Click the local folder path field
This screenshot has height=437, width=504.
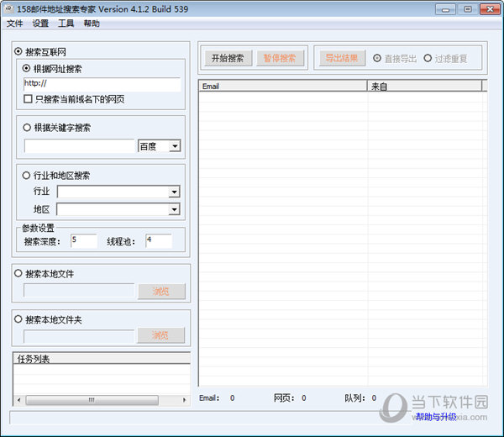pyautogui.click(x=79, y=336)
